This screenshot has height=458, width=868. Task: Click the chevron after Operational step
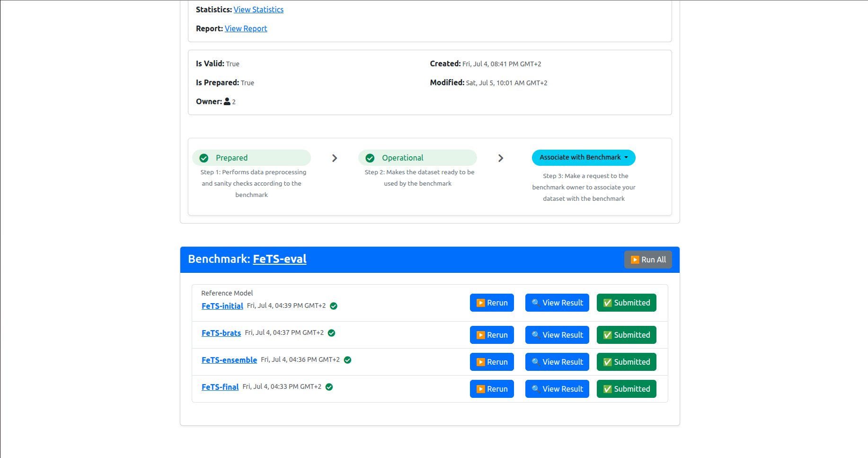pyautogui.click(x=501, y=158)
